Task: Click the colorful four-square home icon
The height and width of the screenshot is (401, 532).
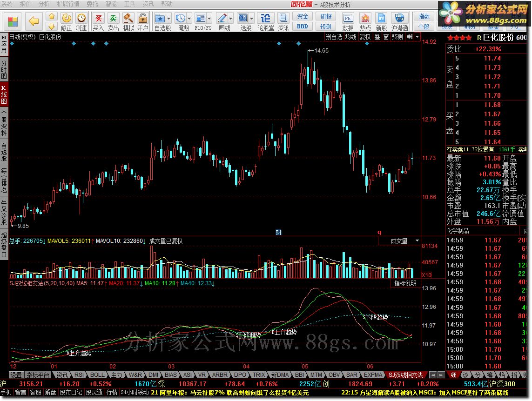Action: coord(13,21)
